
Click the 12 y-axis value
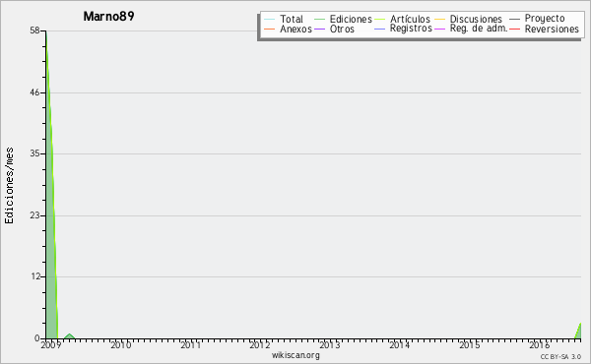coord(35,276)
